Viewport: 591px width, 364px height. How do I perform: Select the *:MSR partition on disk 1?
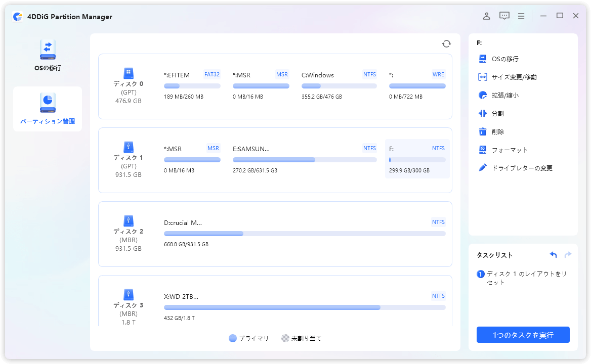pyautogui.click(x=192, y=159)
